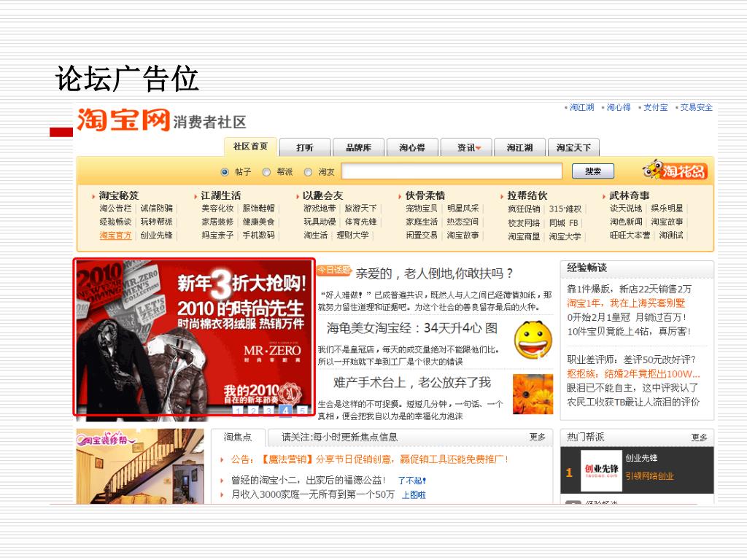This screenshot has width=747, height=560.
Task: Go to banner slide 3
Action: (x=269, y=410)
